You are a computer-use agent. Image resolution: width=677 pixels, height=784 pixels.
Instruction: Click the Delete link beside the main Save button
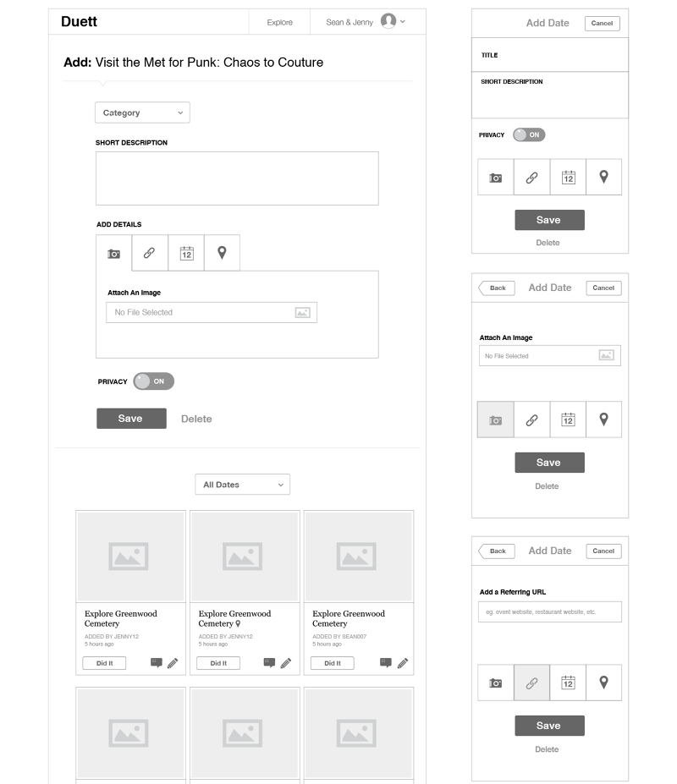pyautogui.click(x=196, y=419)
